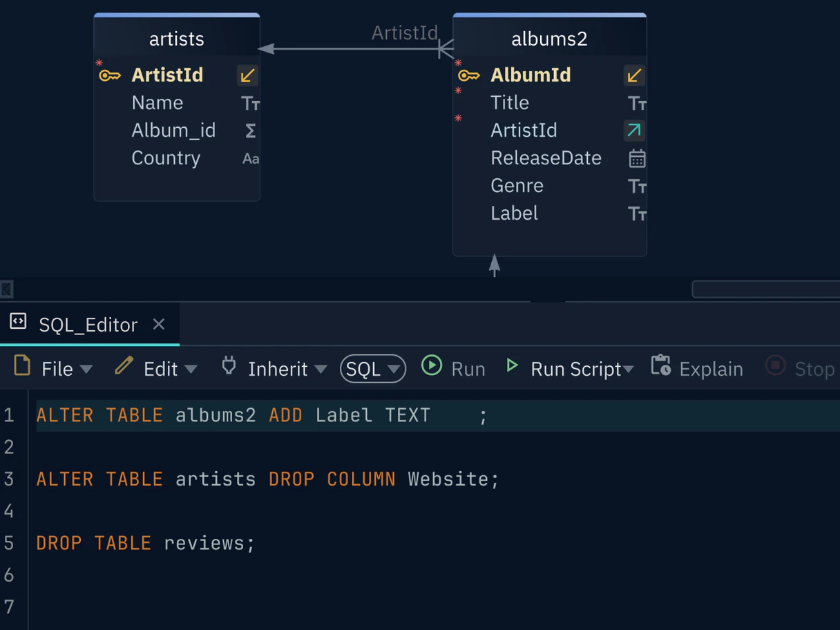Click the Stop circle icon
Viewport: 840px width, 630px height.
pyautogui.click(x=776, y=365)
